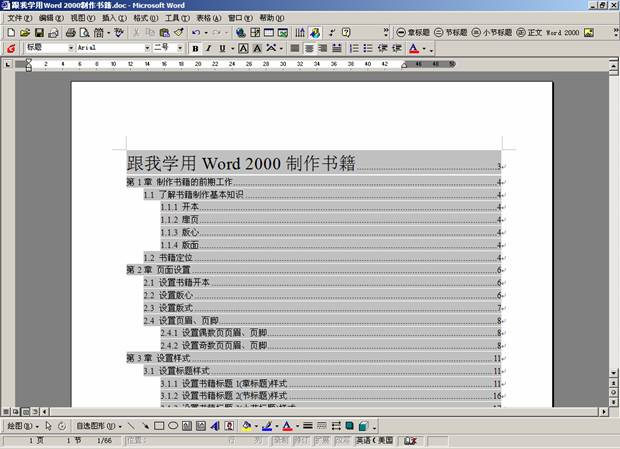Click the Center alignment icon
The height and width of the screenshot is (449, 620).
point(309,48)
